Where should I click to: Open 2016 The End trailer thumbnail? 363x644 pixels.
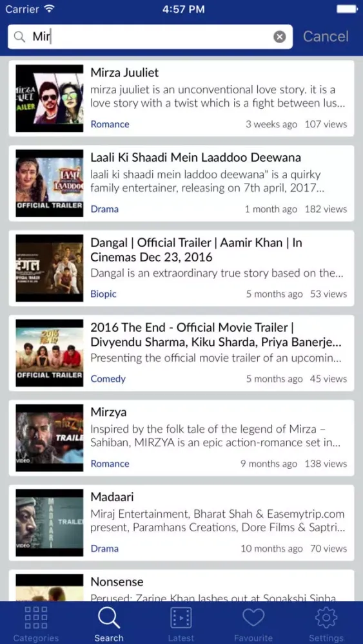pyautogui.click(x=50, y=353)
